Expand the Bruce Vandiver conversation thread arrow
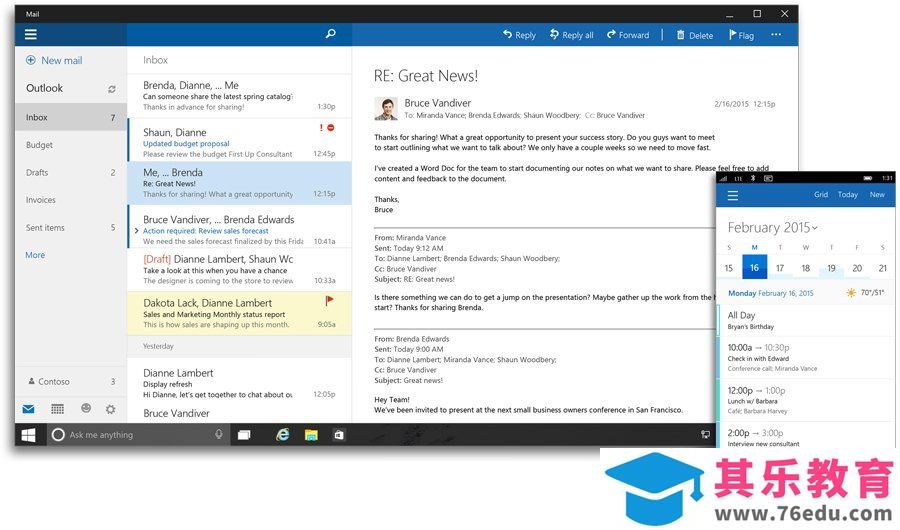This screenshot has height=530, width=900. [136, 231]
